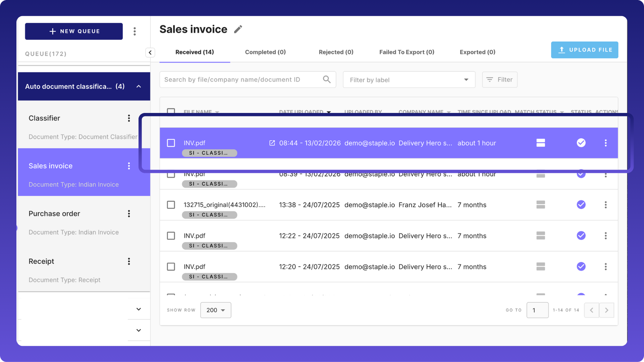Image resolution: width=644 pixels, height=362 pixels.
Task: Switch to the Received (14) tab
Action: point(195,52)
